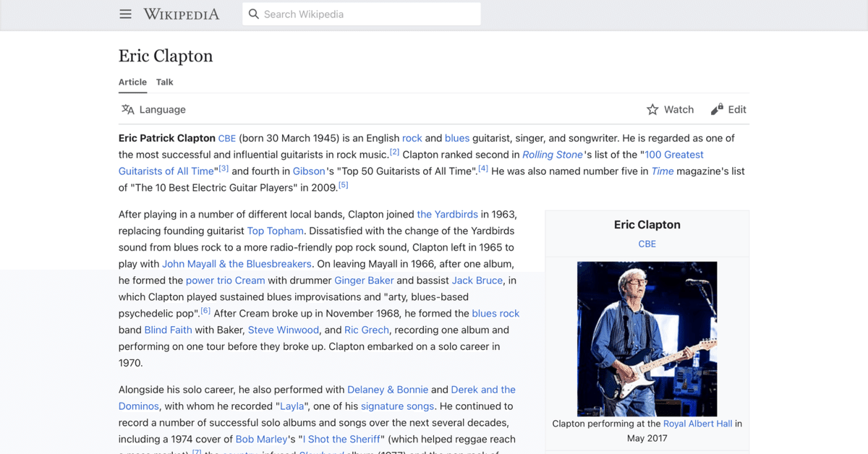Screen dimensions: 868x454
Task: Open citation reference [2]
Action: pyautogui.click(x=394, y=152)
